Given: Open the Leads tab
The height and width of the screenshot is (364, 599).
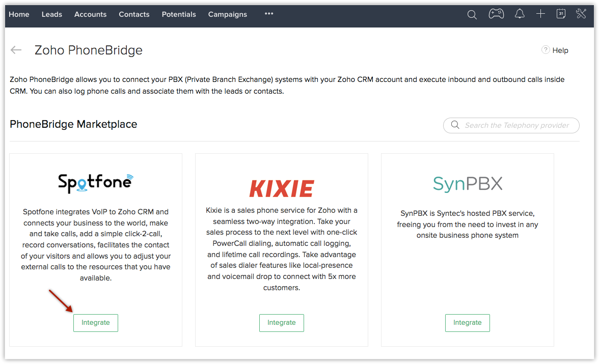Looking at the screenshot, I should [x=51, y=15].
